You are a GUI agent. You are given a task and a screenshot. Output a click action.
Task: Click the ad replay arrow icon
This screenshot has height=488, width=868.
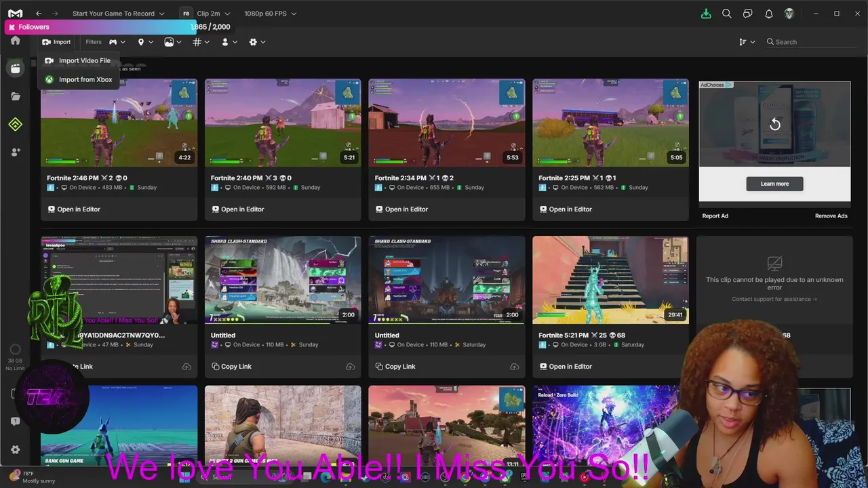click(x=774, y=124)
